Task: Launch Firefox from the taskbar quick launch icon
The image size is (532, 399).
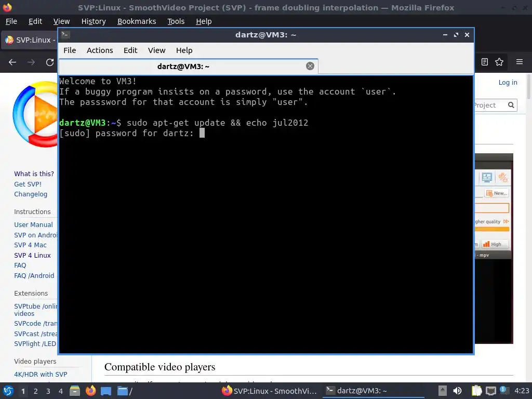Action: point(90,391)
